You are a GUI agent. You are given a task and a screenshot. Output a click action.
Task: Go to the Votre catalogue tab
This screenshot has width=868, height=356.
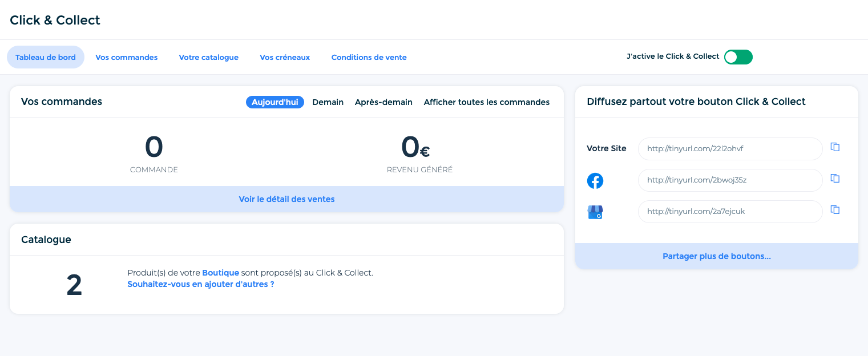tap(209, 57)
